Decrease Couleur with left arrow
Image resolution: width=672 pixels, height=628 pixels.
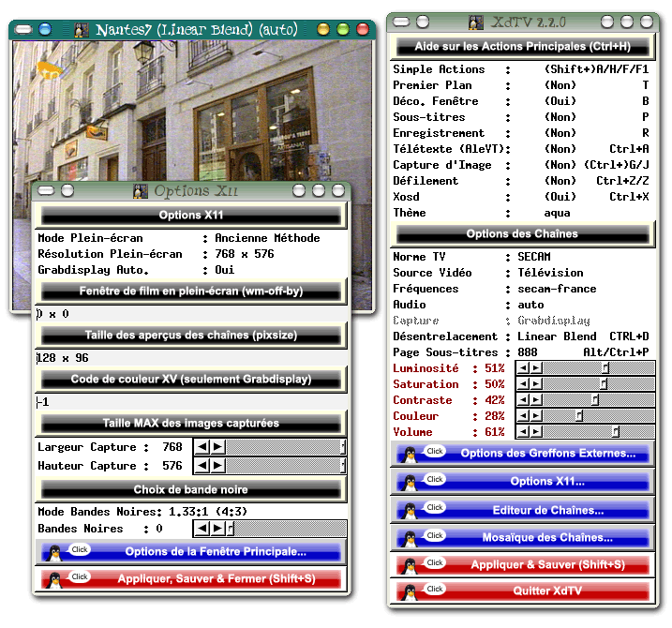[524, 416]
